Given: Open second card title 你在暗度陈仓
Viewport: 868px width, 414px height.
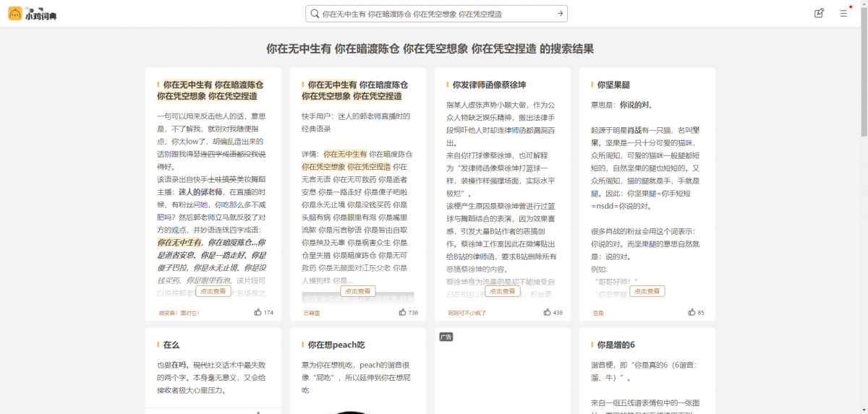Looking at the screenshot, I should coord(383,85).
